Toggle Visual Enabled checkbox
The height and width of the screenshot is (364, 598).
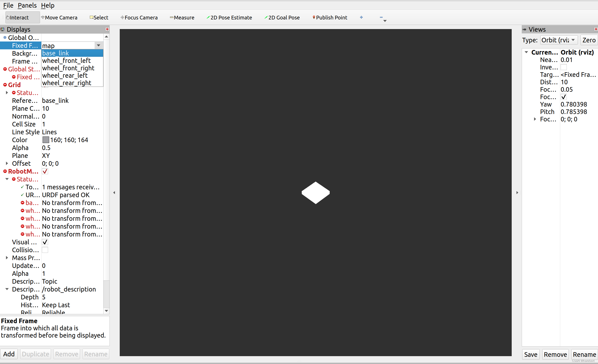pyautogui.click(x=45, y=242)
